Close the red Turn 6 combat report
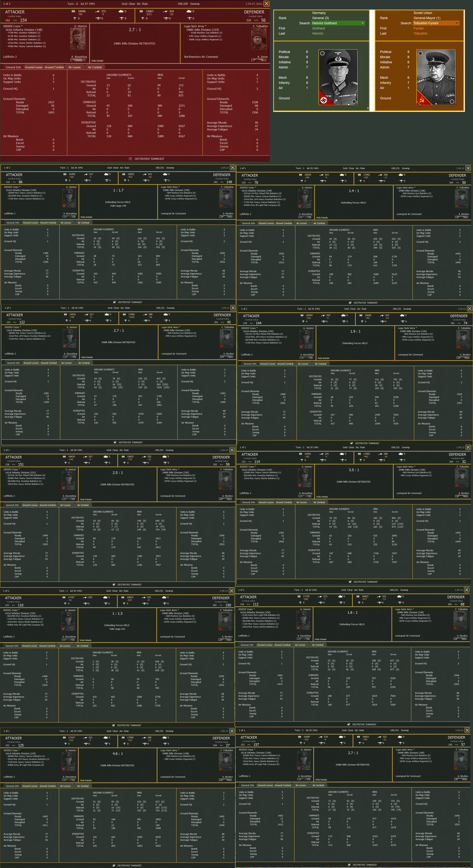473x868 pixels. click(x=266, y=4)
